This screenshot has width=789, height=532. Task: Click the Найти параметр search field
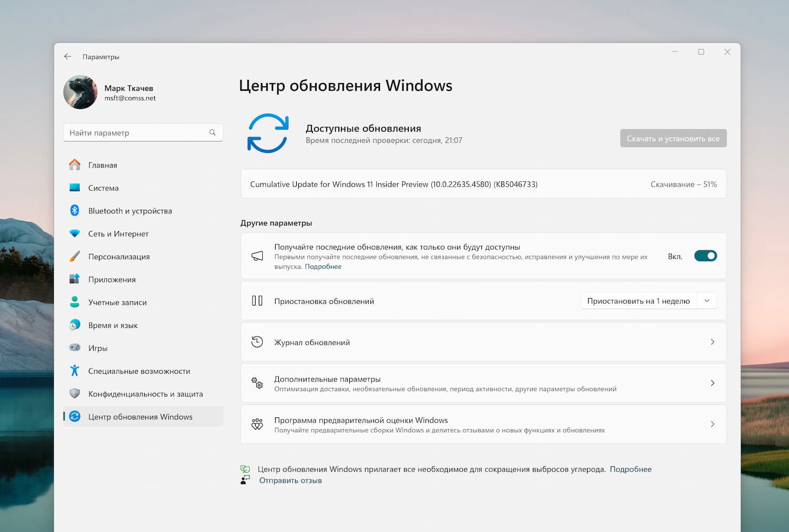143,132
